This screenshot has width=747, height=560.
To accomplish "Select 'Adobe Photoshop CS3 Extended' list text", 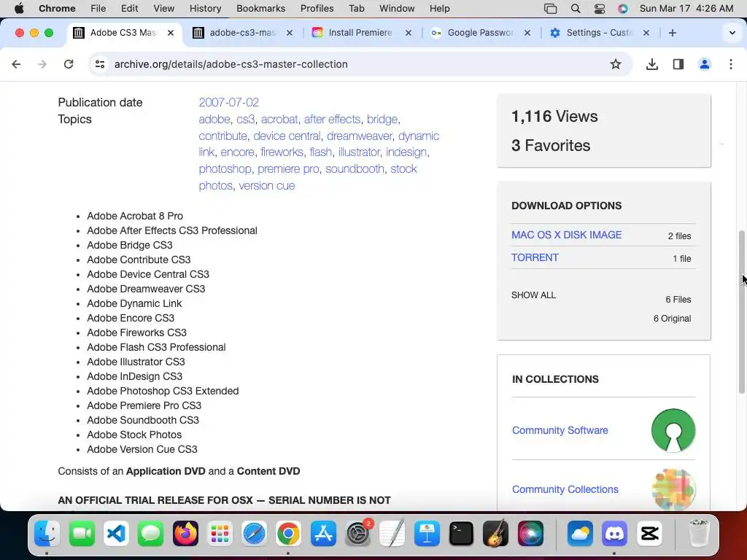I will click(163, 391).
